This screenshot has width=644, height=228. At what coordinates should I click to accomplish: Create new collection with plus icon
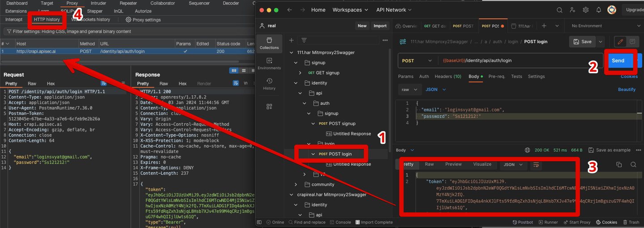[291, 40]
